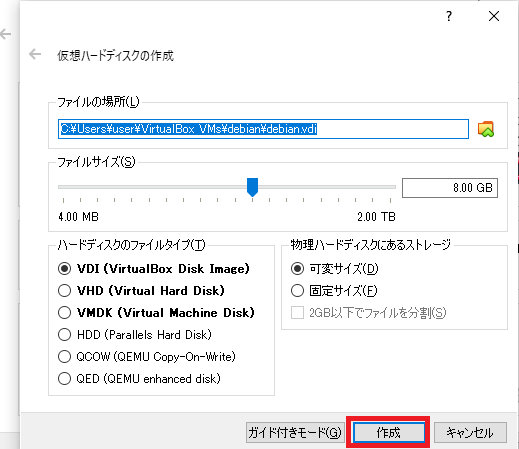Click the file path input field
Screen dimensions: 519x449
point(263,129)
